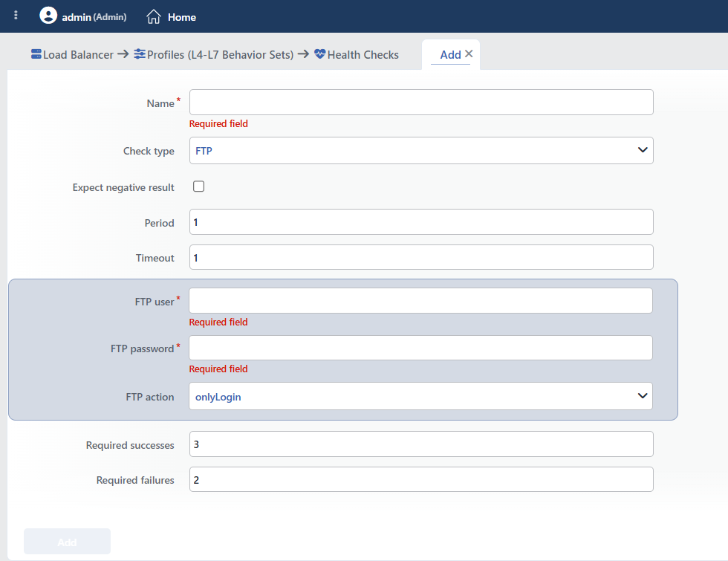This screenshot has height=561, width=728.
Task: Focus the Required successes input field
Action: [x=421, y=444]
